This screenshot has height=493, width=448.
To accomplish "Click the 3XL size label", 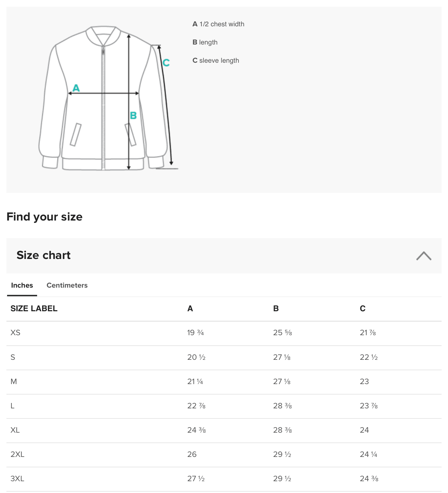I will pos(17,478).
